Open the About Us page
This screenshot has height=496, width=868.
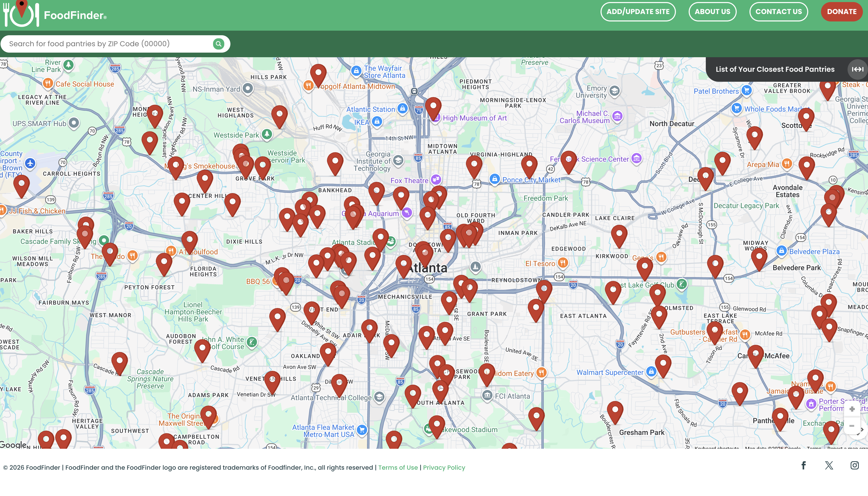[712, 11]
